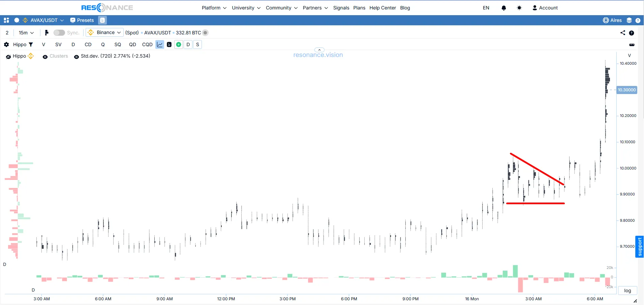The image size is (644, 305).
Task: Open the AVAX/USDT pair selector dropdown
Action: (x=46, y=20)
